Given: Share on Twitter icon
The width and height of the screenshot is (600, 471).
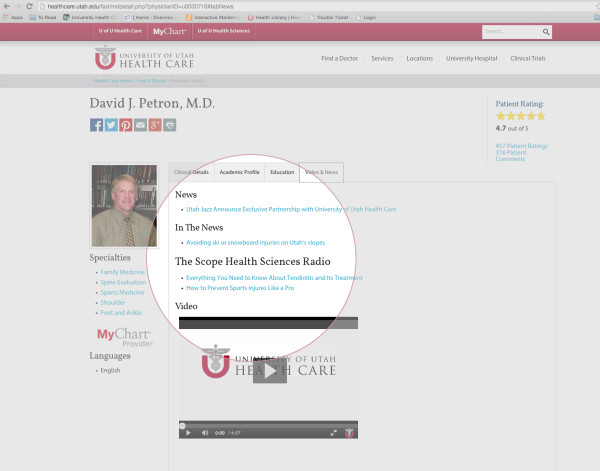Looking at the screenshot, I should pos(111,125).
